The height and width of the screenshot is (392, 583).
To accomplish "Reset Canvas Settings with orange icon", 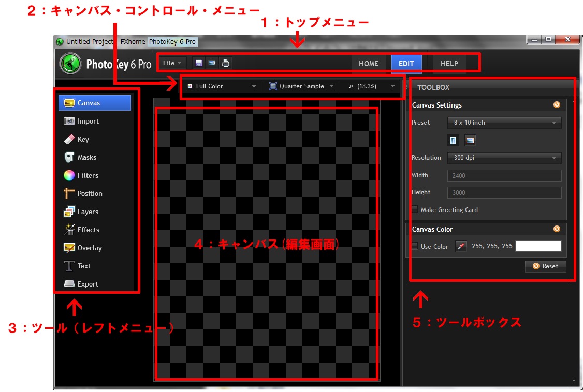I will point(557,104).
